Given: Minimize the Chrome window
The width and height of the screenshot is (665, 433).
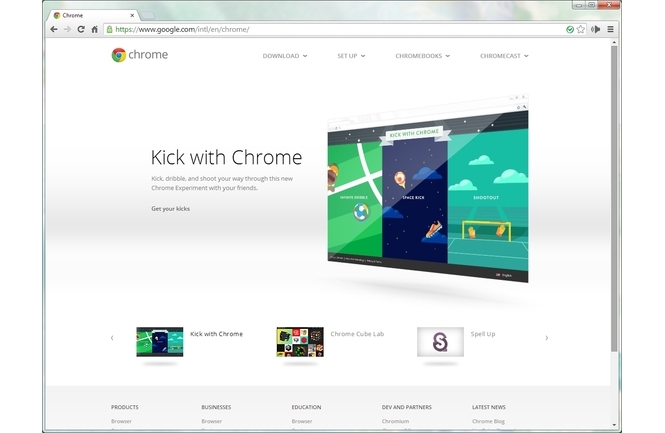Looking at the screenshot, I should click(578, 5).
